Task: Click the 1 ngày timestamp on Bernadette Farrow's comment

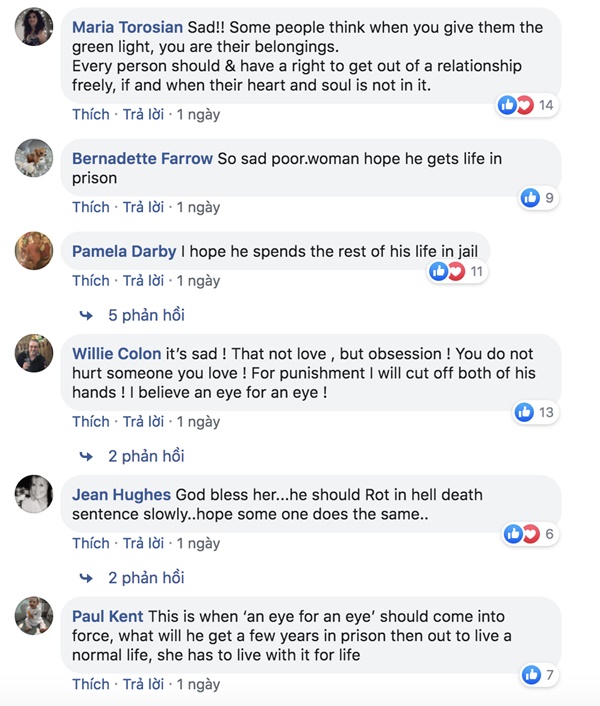Action: (x=198, y=207)
